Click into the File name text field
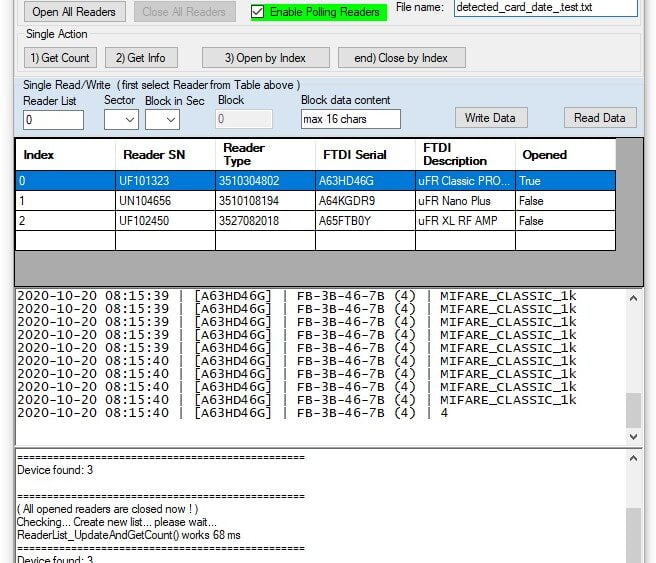The width and height of the screenshot is (656, 563). 544,8
